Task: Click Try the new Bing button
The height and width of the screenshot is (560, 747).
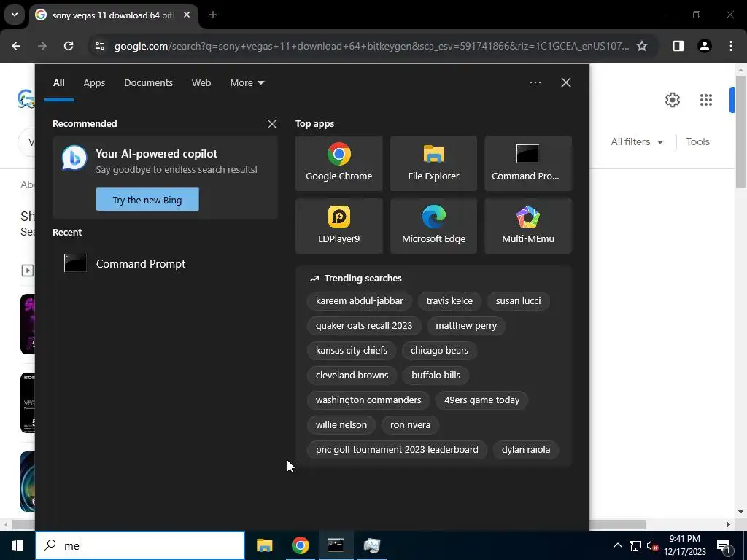Action: (147, 200)
